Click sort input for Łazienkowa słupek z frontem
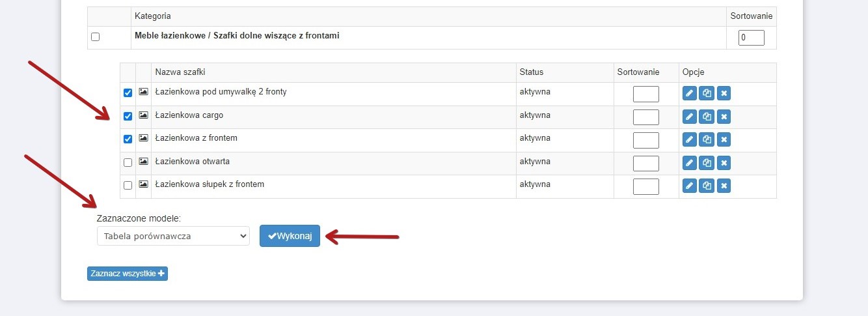 click(645, 186)
